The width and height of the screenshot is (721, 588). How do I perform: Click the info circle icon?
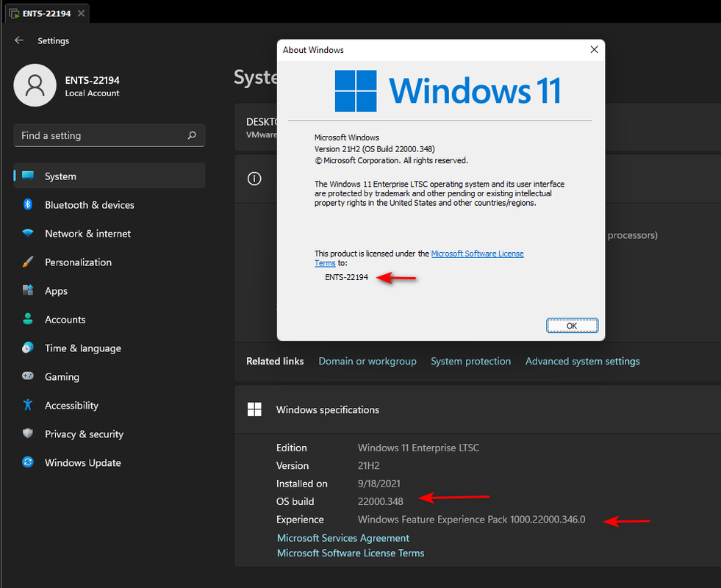(254, 179)
